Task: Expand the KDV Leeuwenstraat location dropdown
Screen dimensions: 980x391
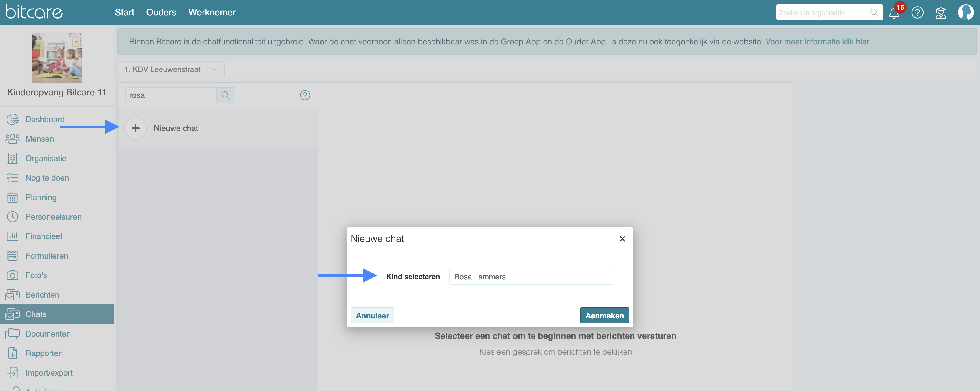Action: click(171, 69)
